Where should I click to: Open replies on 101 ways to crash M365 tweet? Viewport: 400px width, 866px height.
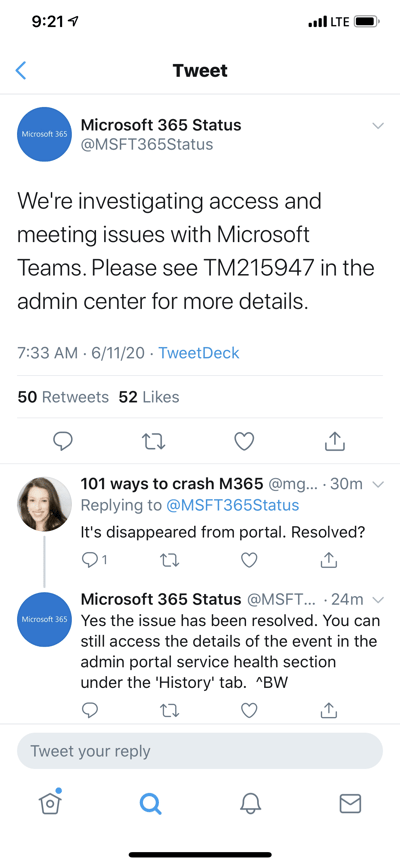[94, 560]
